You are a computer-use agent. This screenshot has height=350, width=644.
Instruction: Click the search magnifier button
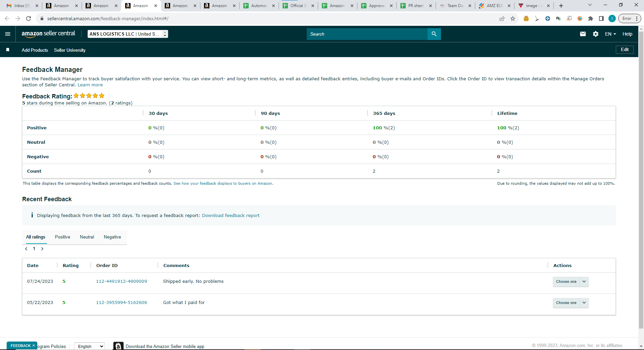[434, 34]
